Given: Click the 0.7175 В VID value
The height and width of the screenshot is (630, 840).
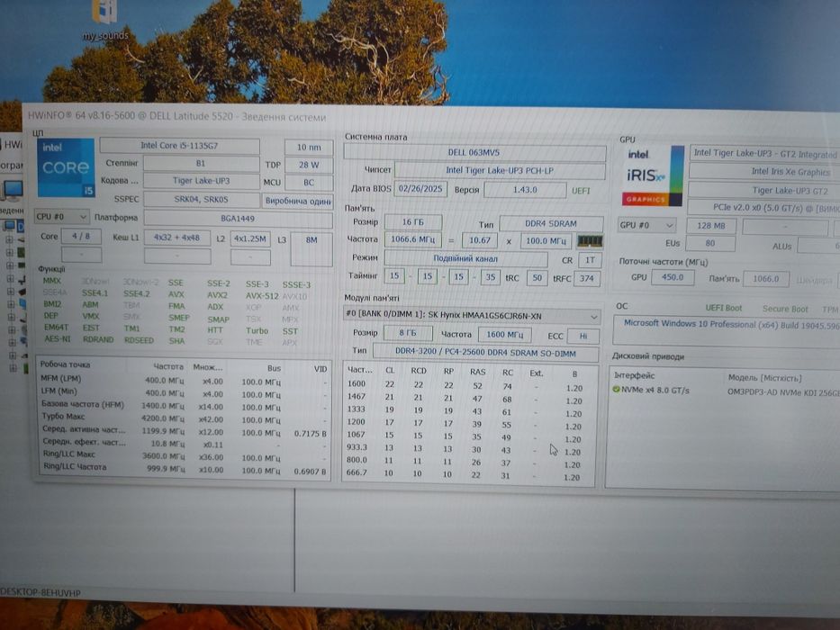Looking at the screenshot, I should [311, 434].
